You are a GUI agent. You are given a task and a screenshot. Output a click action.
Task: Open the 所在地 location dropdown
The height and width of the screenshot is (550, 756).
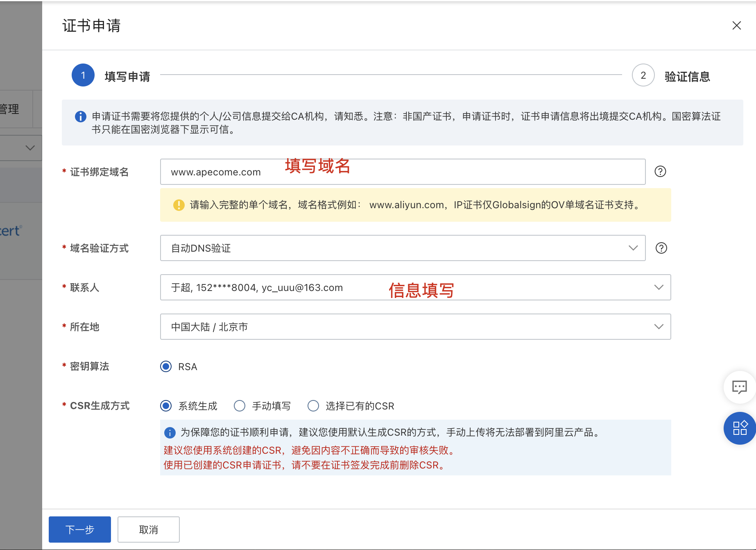click(415, 327)
